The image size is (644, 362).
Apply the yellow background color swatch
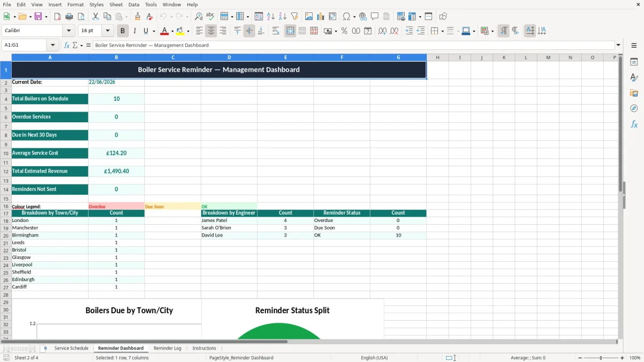180,31
